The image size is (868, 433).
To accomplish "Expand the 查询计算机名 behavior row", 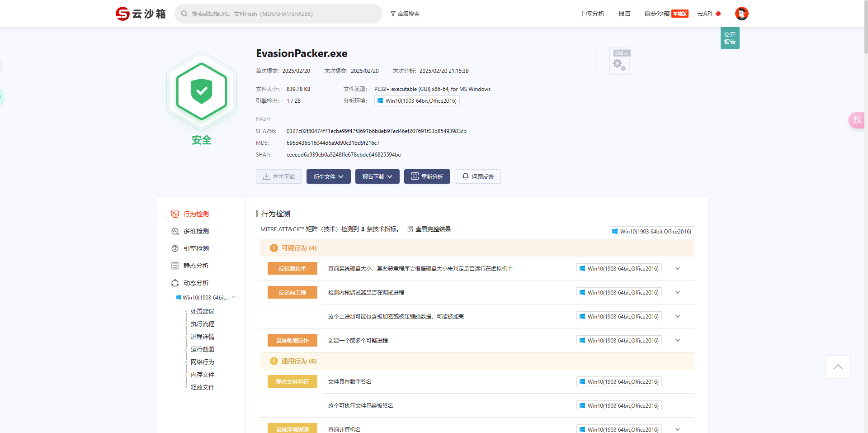I will pos(678,429).
